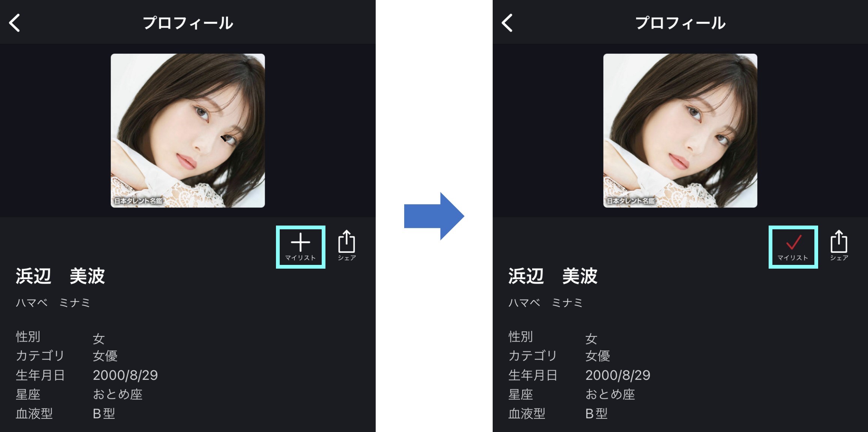Open the profile photo in the left screen
868x432 pixels.
[x=187, y=130]
